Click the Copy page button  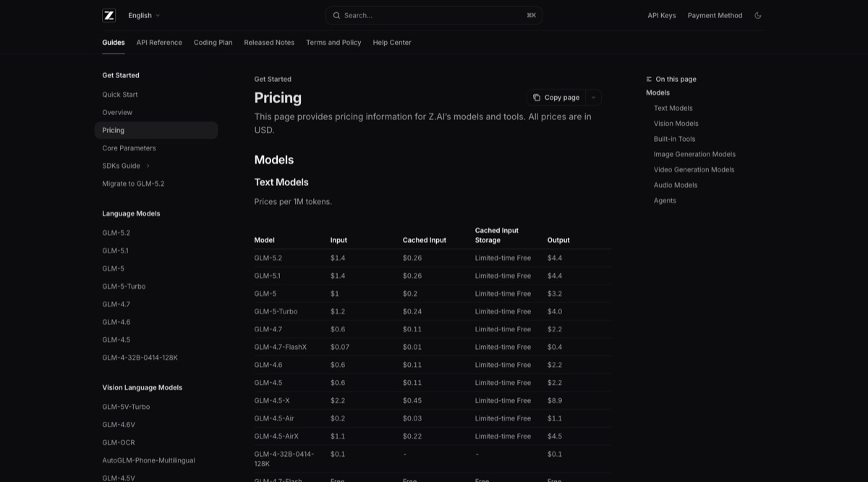pyautogui.click(x=556, y=98)
